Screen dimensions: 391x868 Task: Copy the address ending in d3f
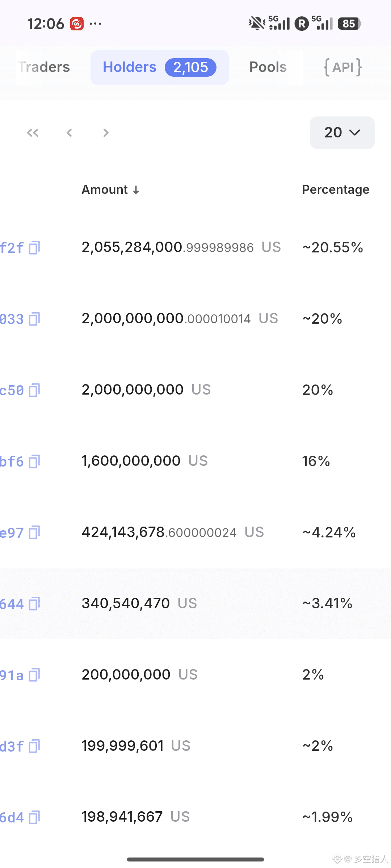coord(34,746)
